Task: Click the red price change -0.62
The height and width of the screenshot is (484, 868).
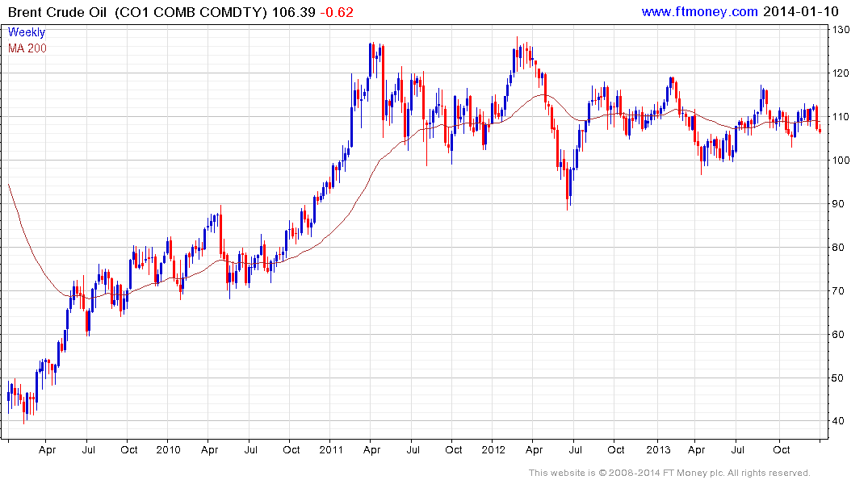Action: [338, 12]
